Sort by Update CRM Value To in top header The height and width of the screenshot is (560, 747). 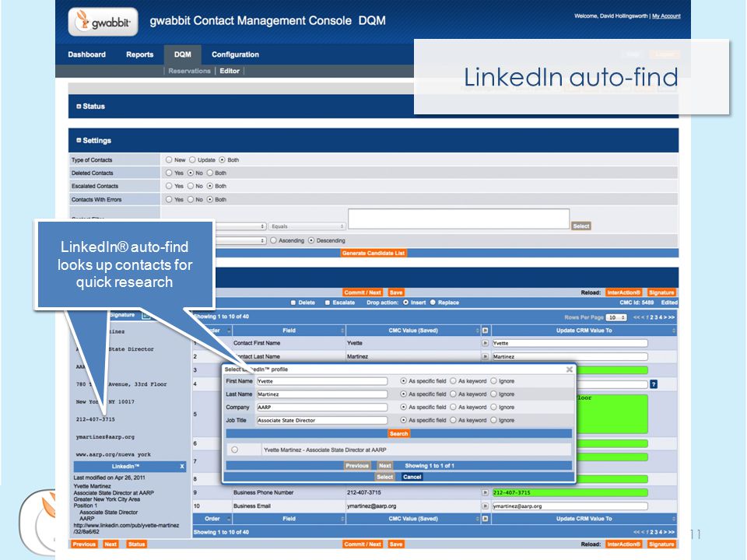584,330
